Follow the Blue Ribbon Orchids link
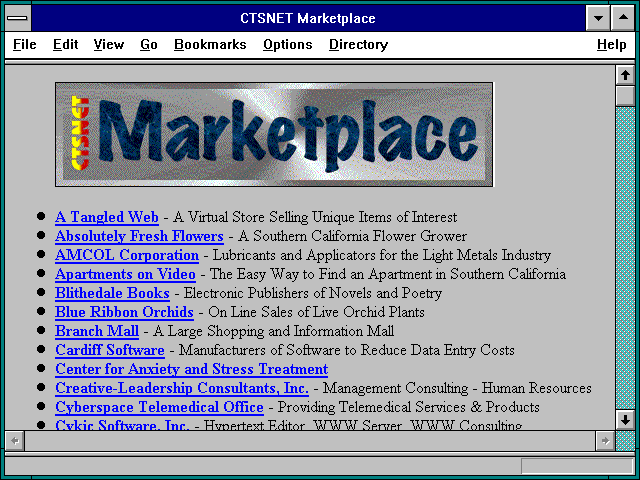 coord(124,312)
